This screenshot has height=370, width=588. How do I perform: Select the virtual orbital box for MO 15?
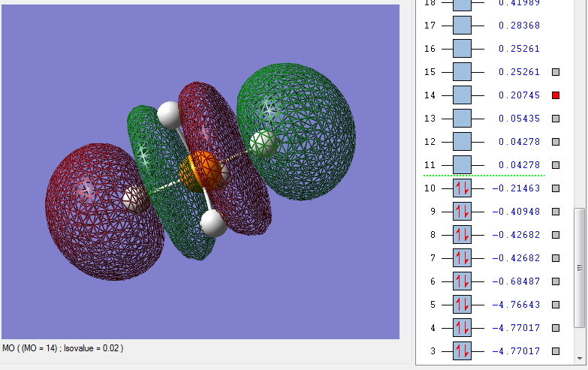[462, 72]
